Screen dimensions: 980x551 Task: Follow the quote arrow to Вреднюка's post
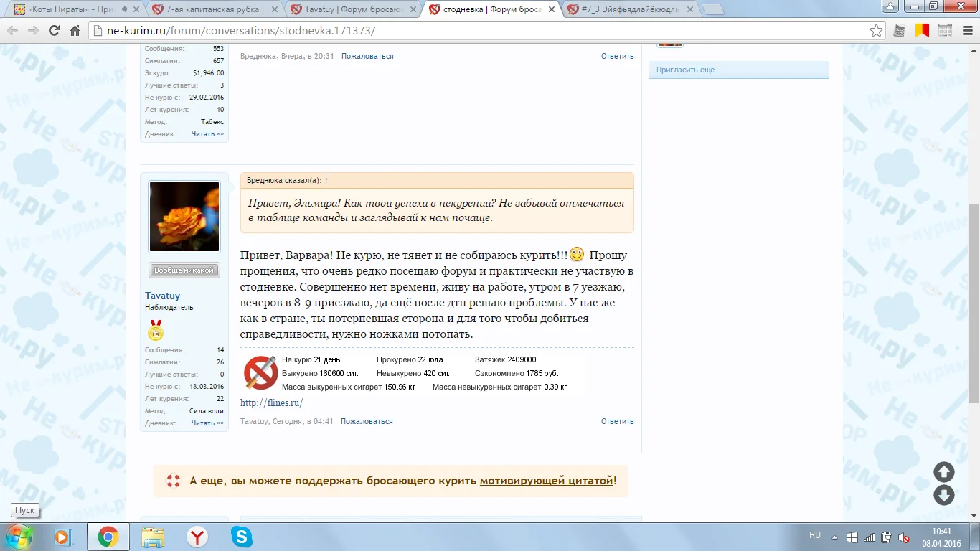(x=326, y=180)
